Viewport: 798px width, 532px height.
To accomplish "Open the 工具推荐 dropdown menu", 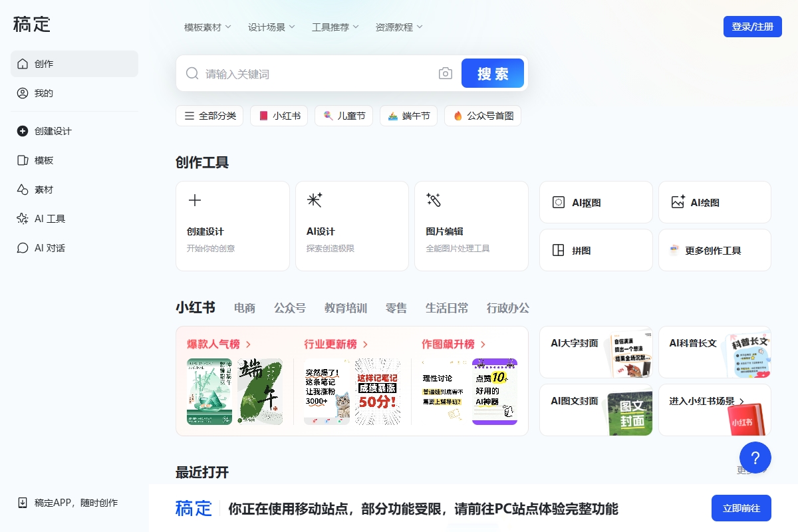I will coord(334,27).
